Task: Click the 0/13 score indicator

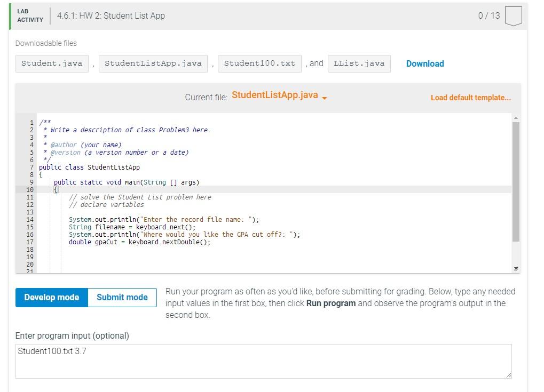Action: pos(489,15)
